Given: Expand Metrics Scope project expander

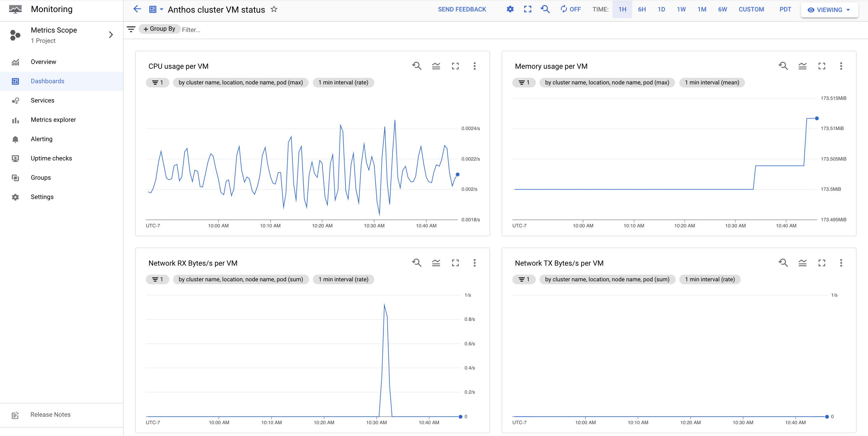Looking at the screenshot, I should tap(111, 34).
